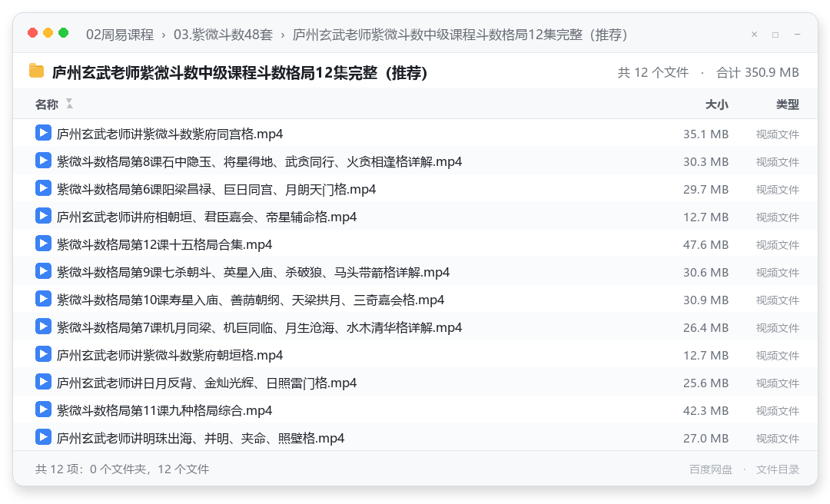Click the red close dot
830x504 pixels.
click(x=32, y=33)
